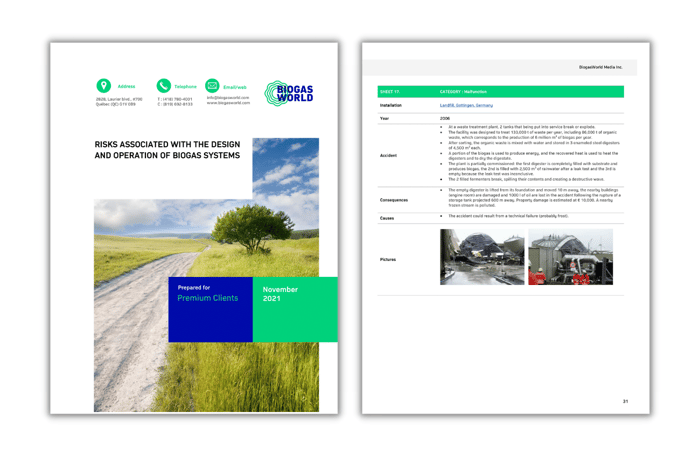
Task: Select the left accident photo of collapsed tank
Action: [x=481, y=257]
